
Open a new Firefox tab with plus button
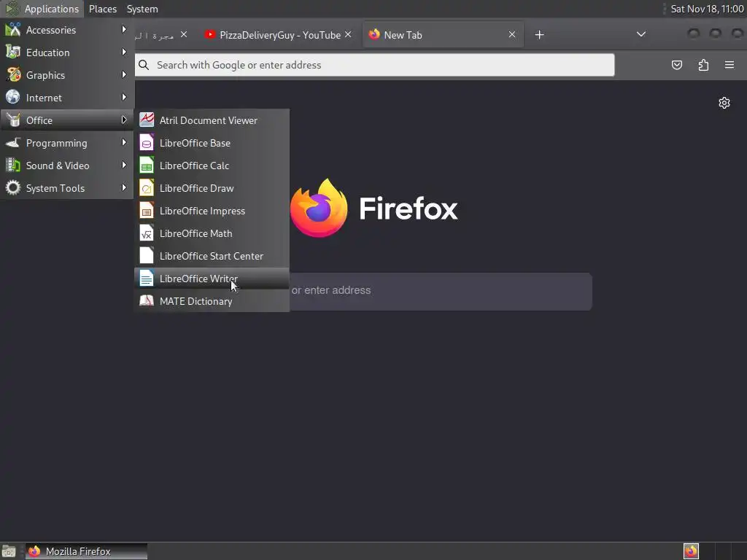539,34
